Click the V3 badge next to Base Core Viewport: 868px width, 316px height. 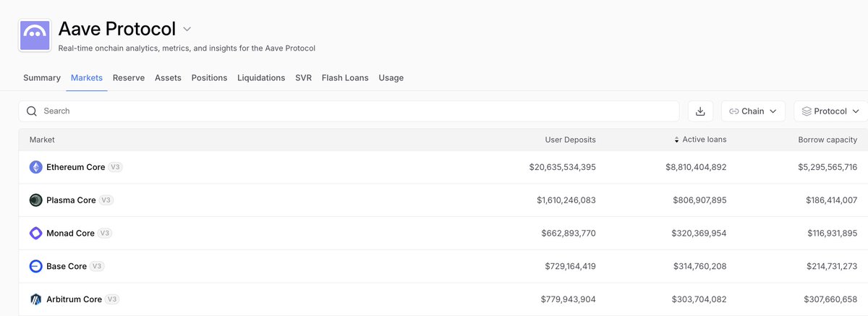pos(97,266)
